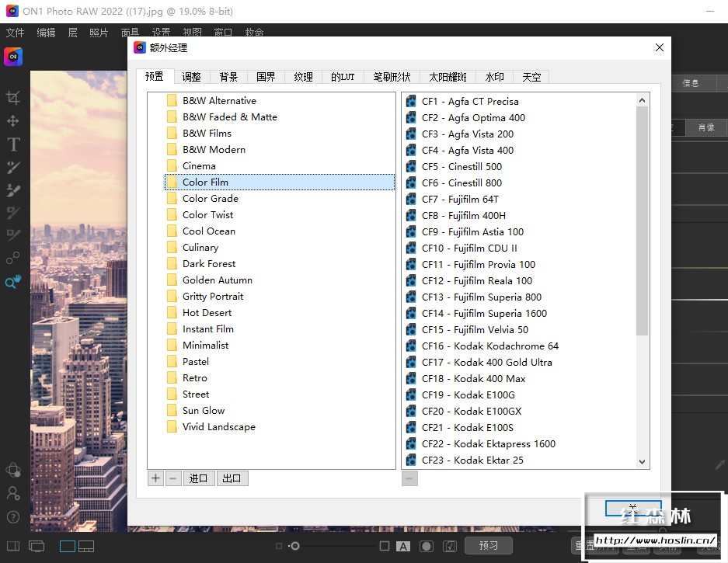Image resolution: width=728 pixels, height=563 pixels.
Task: Open the help question-mark icon
Action: (x=13, y=516)
